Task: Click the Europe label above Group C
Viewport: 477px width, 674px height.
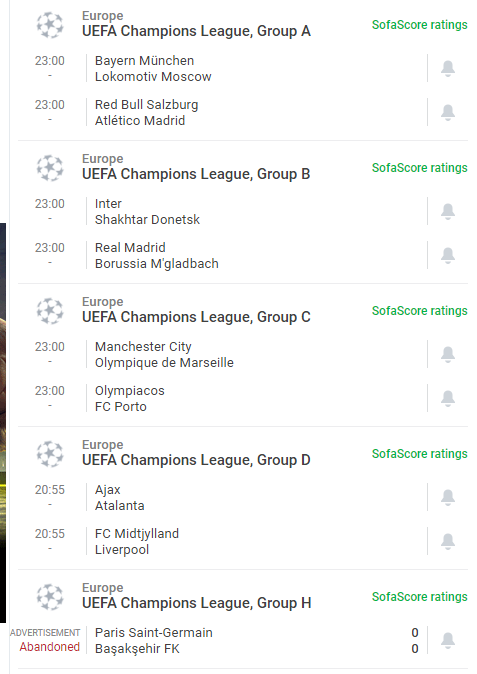Action: click(x=103, y=301)
